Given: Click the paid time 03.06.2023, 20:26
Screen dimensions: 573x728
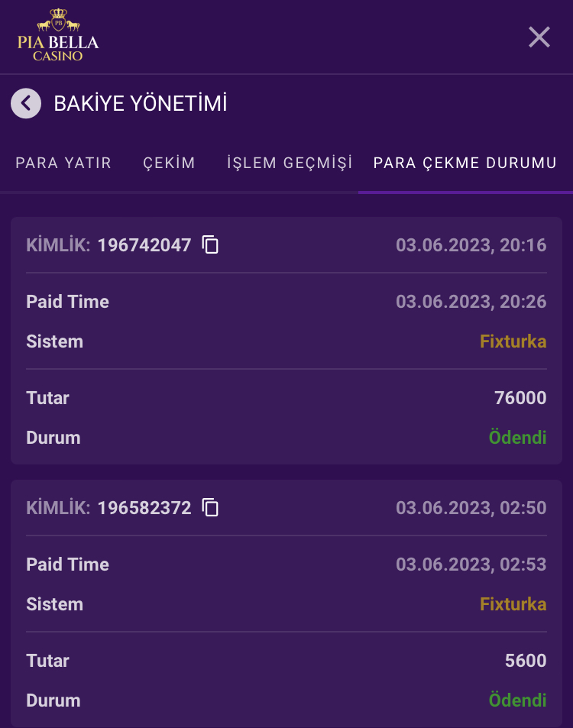Looking at the screenshot, I should [471, 302].
